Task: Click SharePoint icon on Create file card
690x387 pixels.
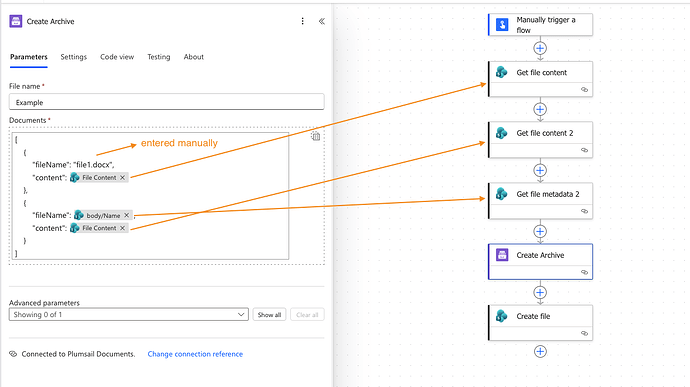Action: click(x=502, y=316)
